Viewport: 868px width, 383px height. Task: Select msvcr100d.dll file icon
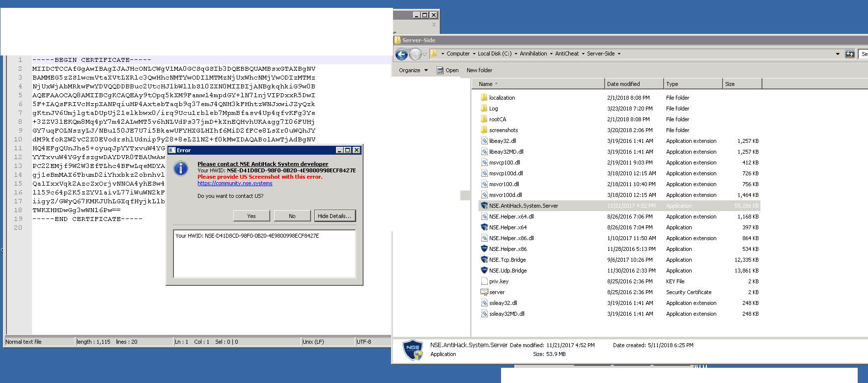[484, 195]
